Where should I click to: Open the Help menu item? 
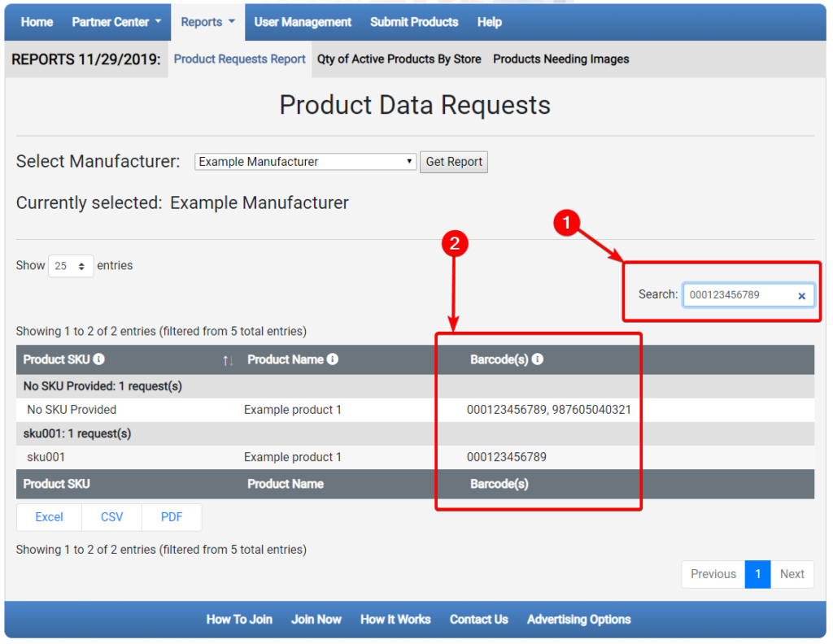489,22
